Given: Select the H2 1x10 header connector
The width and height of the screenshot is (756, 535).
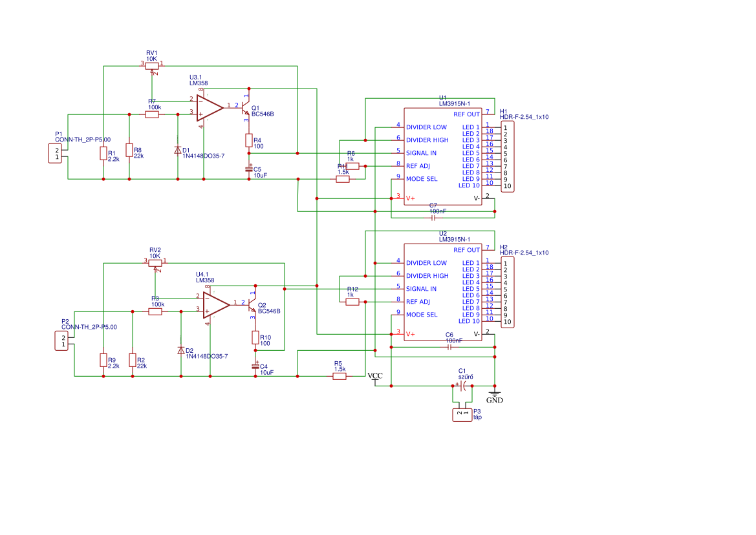Looking at the screenshot, I should pyautogui.click(x=507, y=293).
